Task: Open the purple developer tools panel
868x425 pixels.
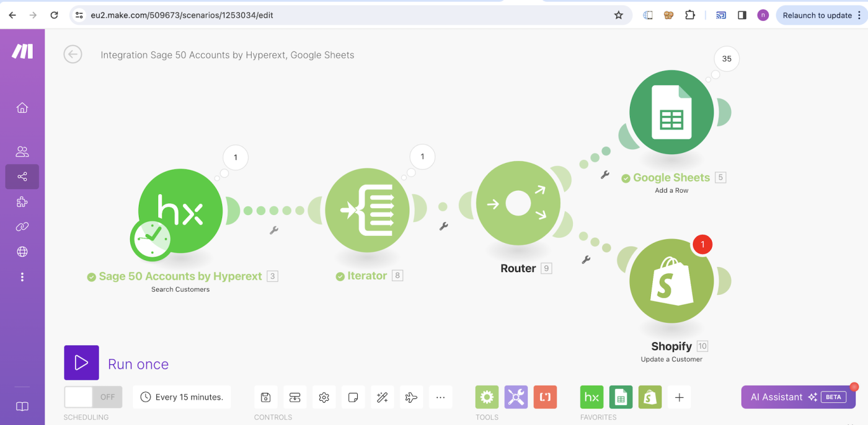Action: (516, 397)
